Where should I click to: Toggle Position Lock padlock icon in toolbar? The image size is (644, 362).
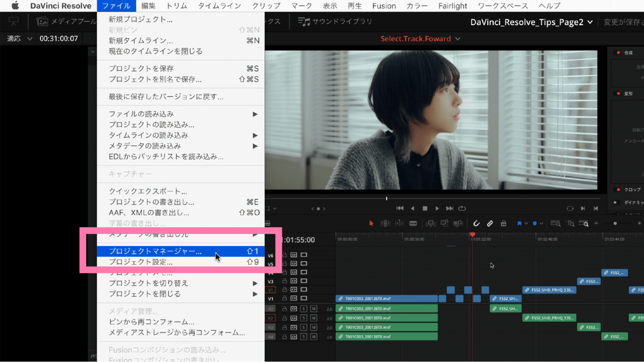point(503,223)
